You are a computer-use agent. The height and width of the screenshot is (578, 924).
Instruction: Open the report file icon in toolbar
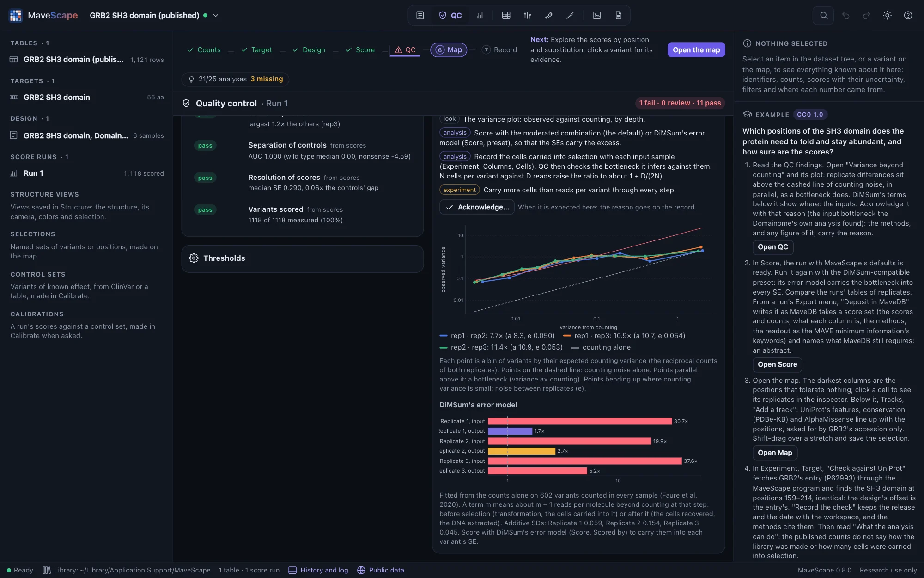click(x=618, y=15)
